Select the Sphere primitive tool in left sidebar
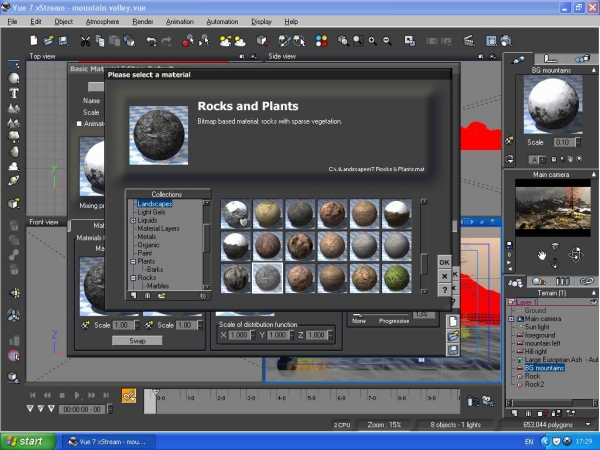The image size is (600, 450). point(14,78)
